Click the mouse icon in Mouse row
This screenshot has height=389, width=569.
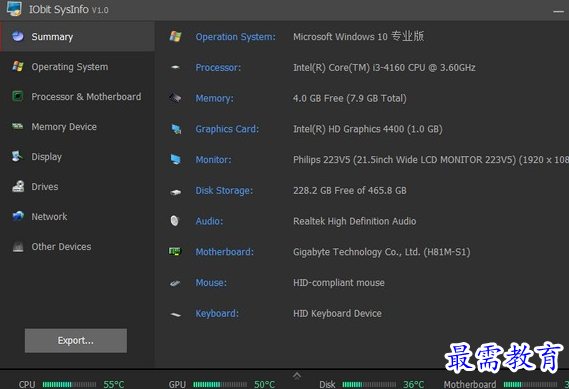[x=175, y=283]
